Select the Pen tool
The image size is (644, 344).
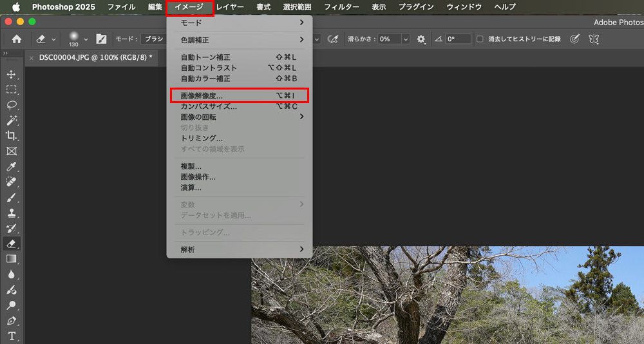[12, 320]
